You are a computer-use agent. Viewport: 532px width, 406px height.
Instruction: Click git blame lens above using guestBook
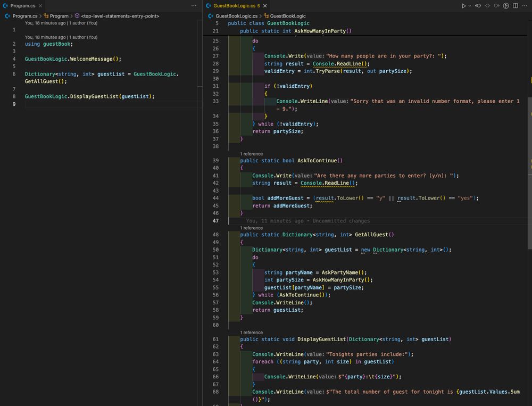(x=61, y=37)
